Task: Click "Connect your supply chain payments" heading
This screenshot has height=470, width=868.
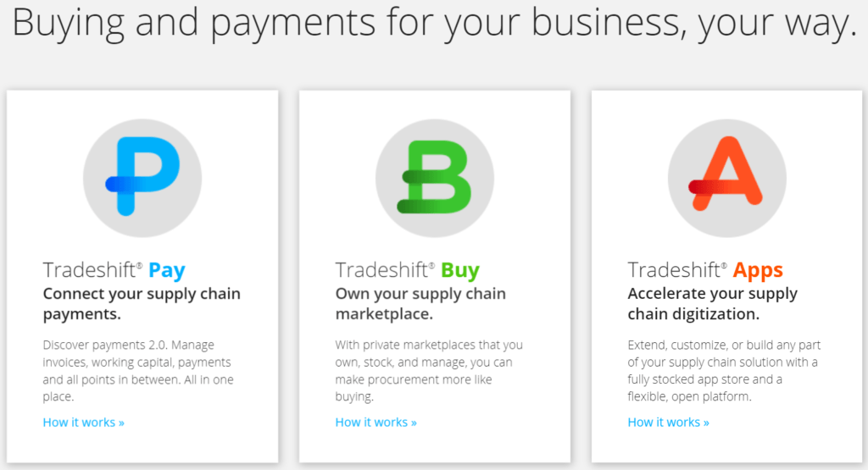Action: [142, 304]
